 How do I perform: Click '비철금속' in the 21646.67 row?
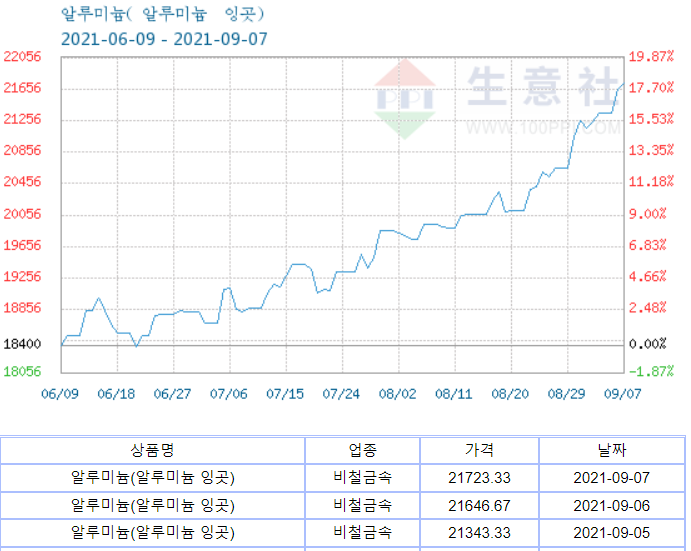[x=362, y=505]
